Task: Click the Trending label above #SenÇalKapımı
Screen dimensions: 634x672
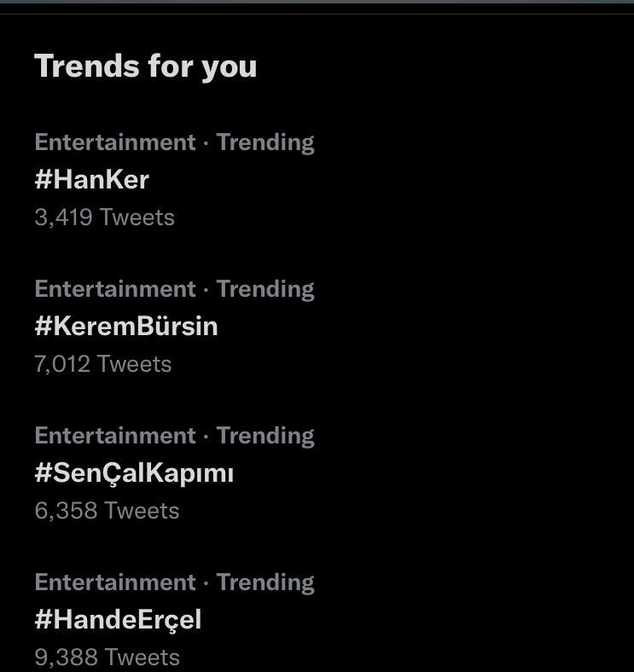Action: click(x=265, y=436)
